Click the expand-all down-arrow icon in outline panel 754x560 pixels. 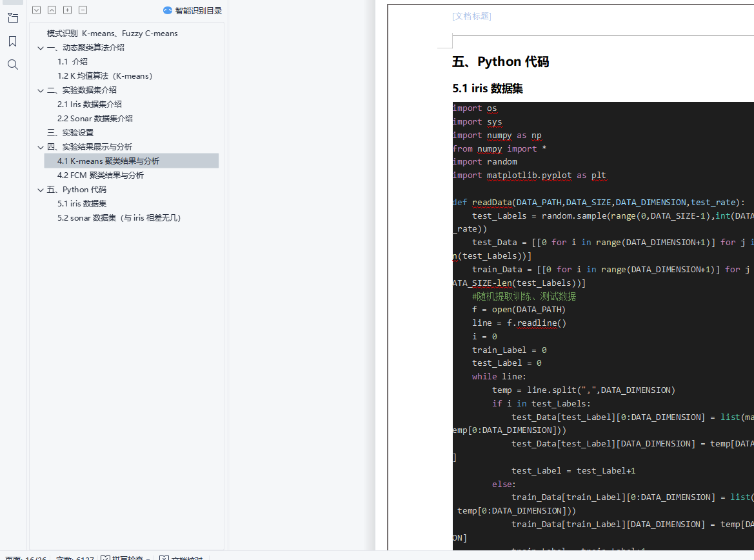pyautogui.click(x=37, y=10)
